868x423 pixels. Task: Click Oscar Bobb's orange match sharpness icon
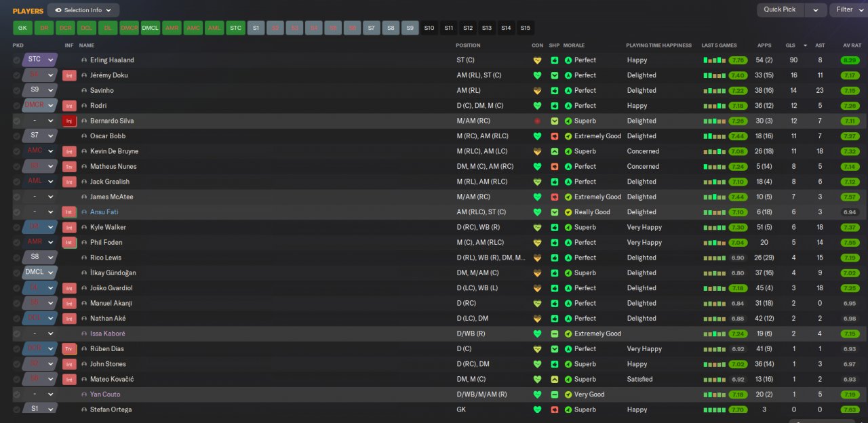click(554, 136)
